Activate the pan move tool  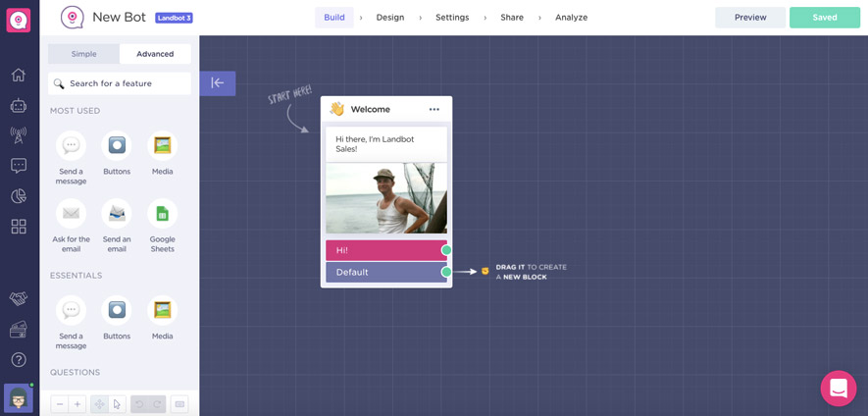pyautogui.click(x=100, y=404)
